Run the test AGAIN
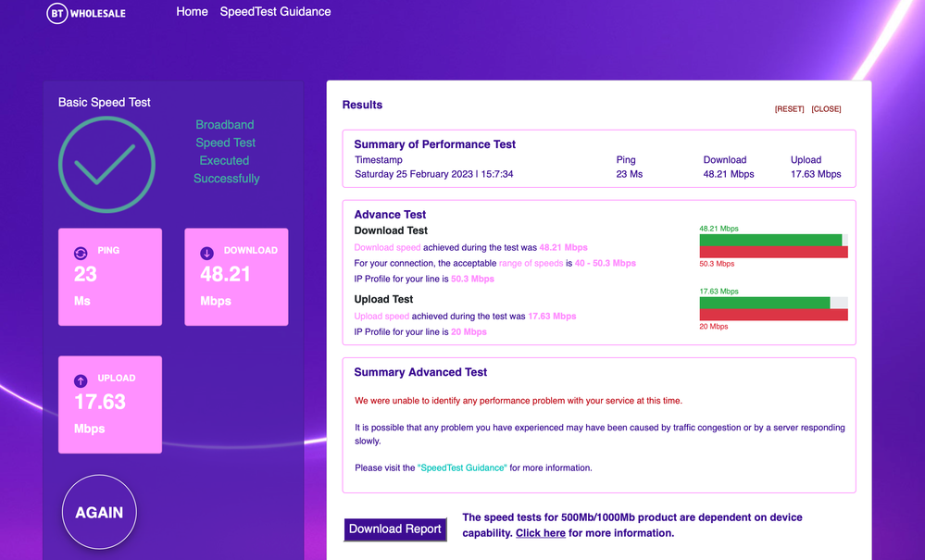Viewport: 925px width, 560px height. click(99, 512)
